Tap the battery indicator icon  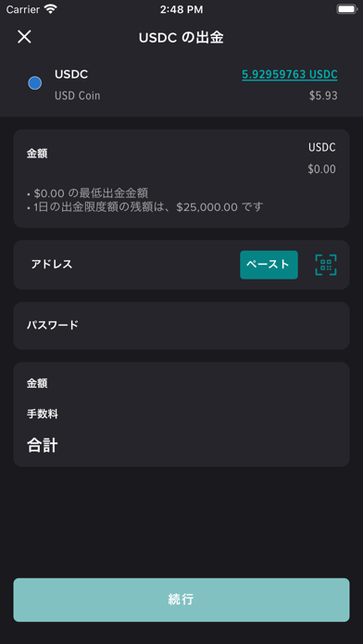pyautogui.click(x=346, y=9)
